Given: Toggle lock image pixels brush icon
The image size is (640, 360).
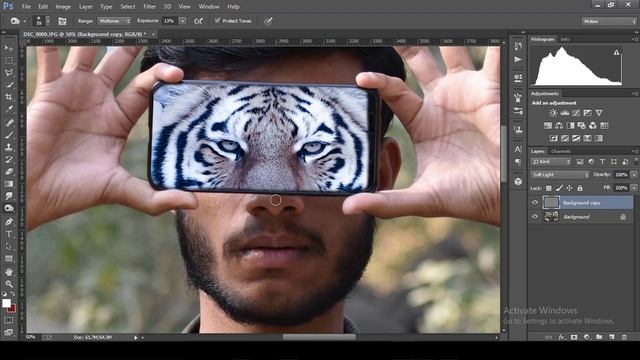Looking at the screenshot, I should tap(559, 188).
